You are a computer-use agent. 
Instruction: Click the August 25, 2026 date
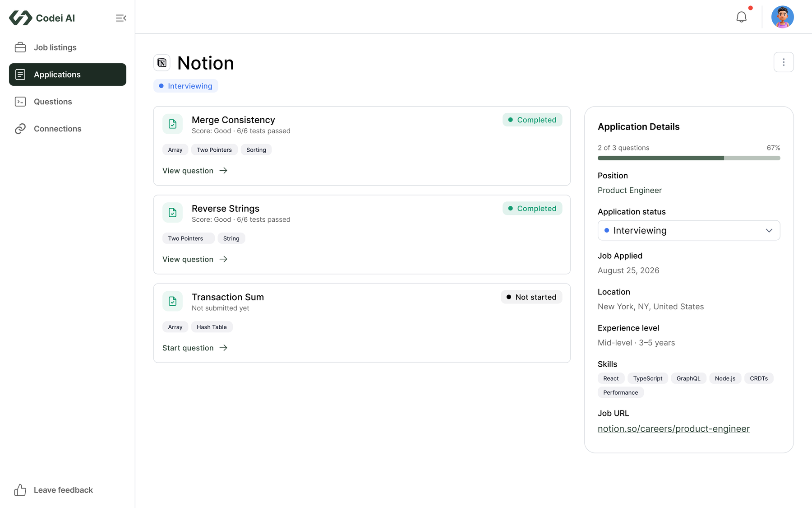coord(628,270)
